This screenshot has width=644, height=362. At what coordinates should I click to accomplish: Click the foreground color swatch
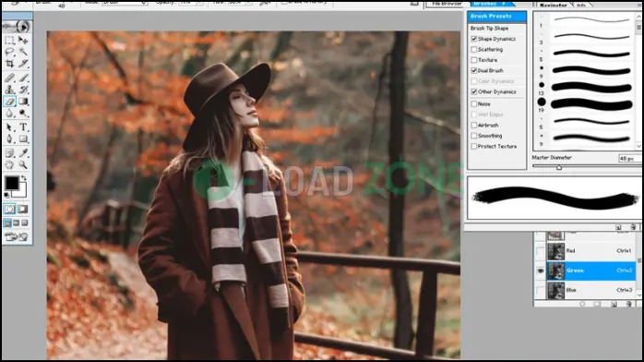(11, 183)
